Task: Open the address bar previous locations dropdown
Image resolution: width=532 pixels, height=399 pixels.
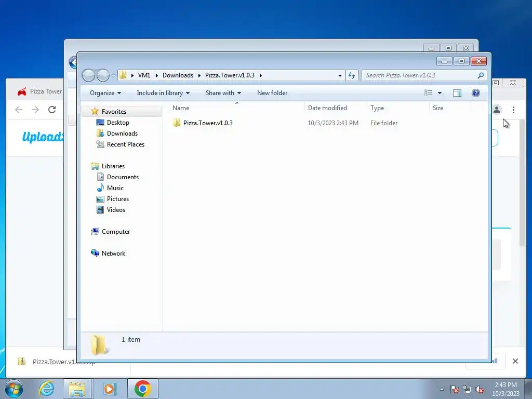Action: [x=340, y=75]
